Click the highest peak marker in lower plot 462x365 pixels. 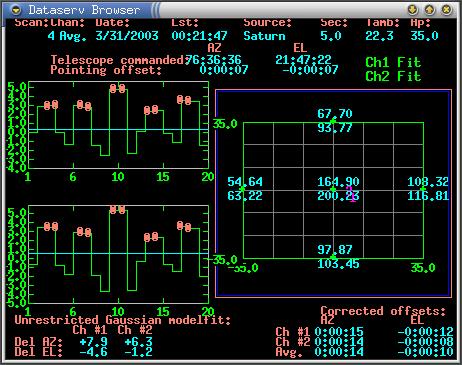click(x=118, y=210)
